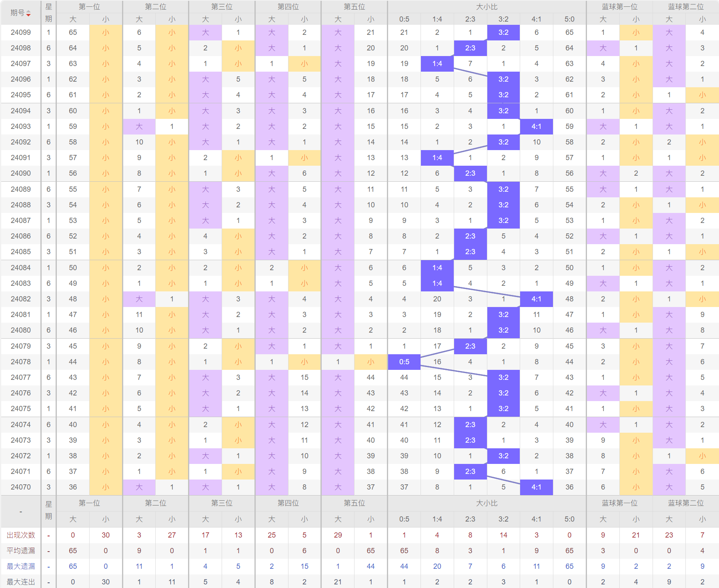Click the value 20 in the 最大遗漏 row
This screenshot has width=719, height=588.
437,566
